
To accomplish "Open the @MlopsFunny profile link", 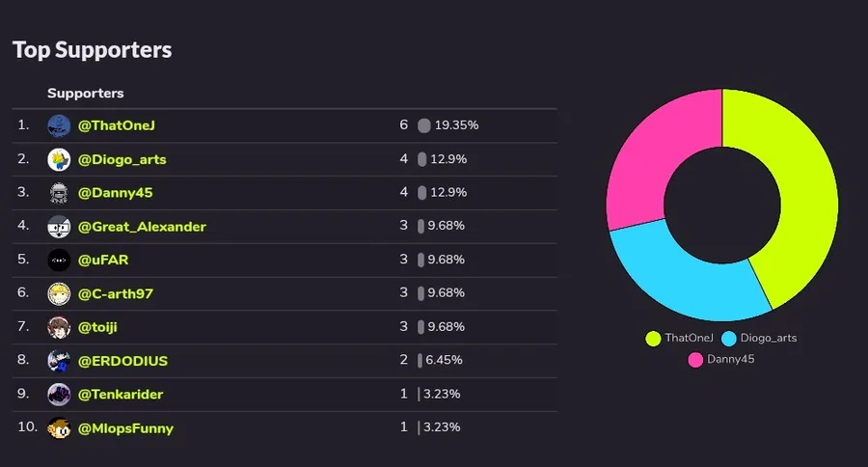I will (x=125, y=427).
